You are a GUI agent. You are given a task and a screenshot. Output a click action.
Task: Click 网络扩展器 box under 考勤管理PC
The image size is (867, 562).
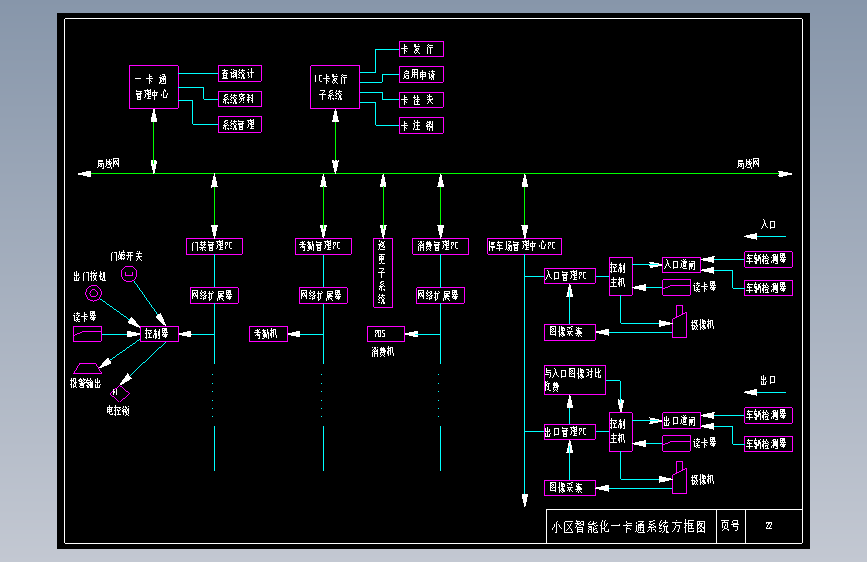(323, 295)
